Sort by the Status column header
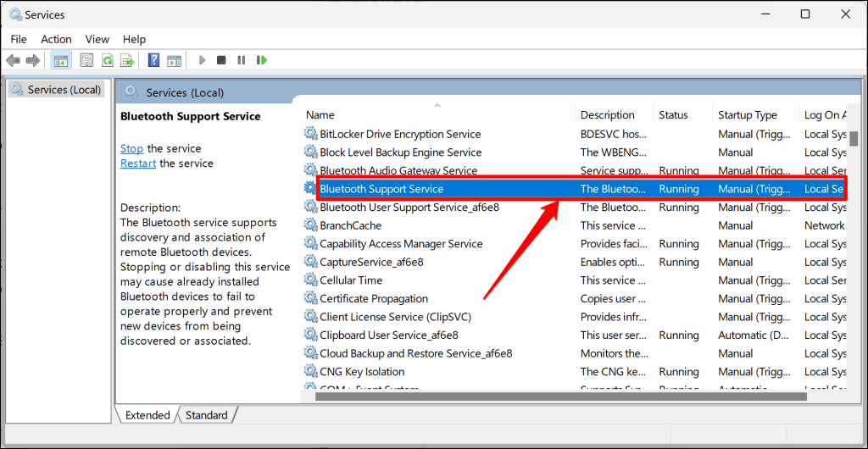 pyautogui.click(x=683, y=115)
